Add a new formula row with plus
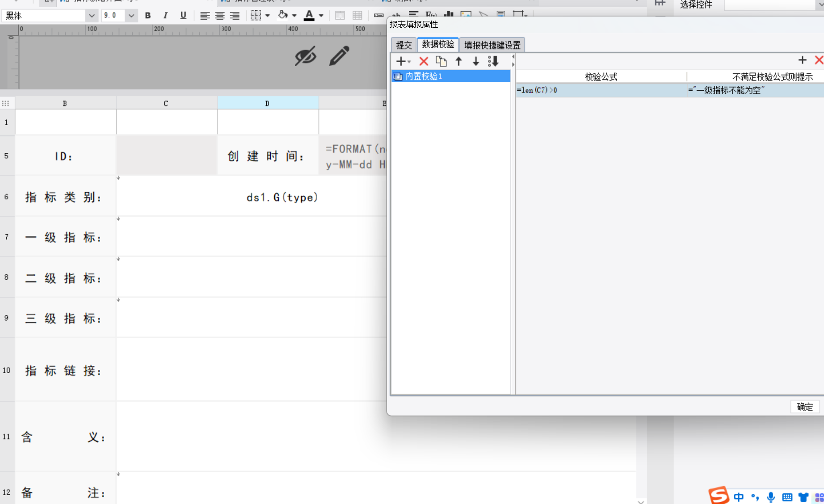 coord(803,60)
